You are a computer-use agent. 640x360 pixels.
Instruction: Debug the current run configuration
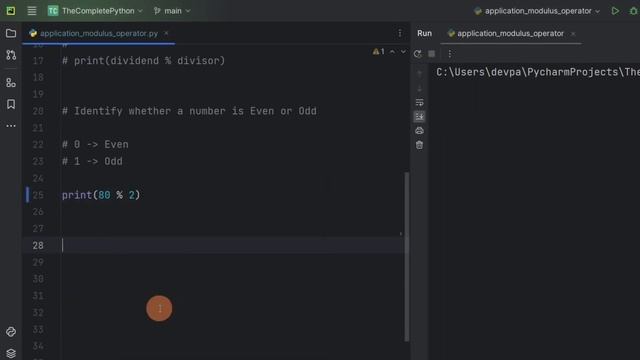pos(633,11)
